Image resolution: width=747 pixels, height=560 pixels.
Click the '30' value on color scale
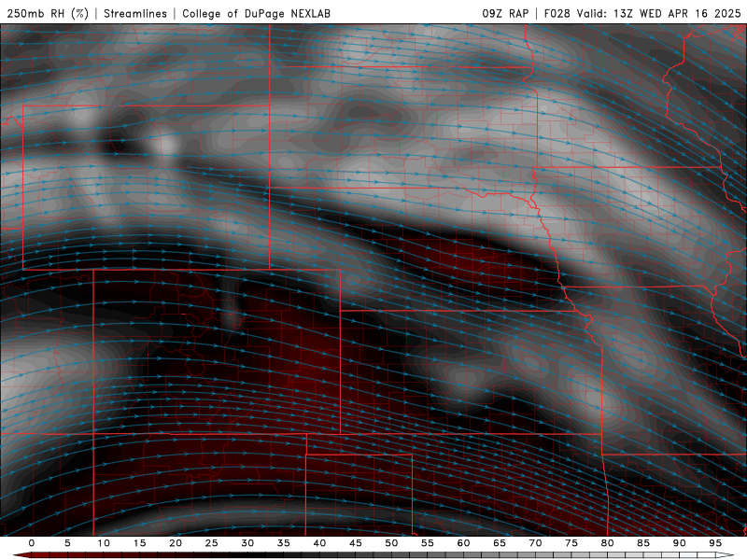coord(247,543)
